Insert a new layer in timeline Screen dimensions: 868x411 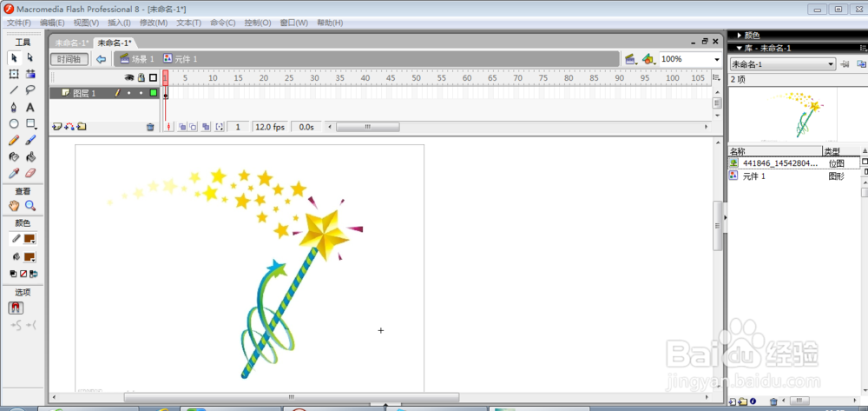click(x=56, y=127)
